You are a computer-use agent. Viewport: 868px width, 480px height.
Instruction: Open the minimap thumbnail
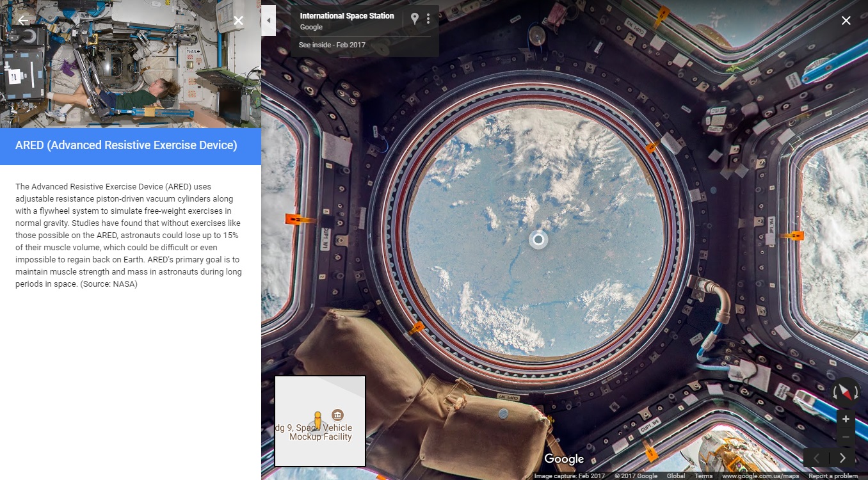click(320, 421)
